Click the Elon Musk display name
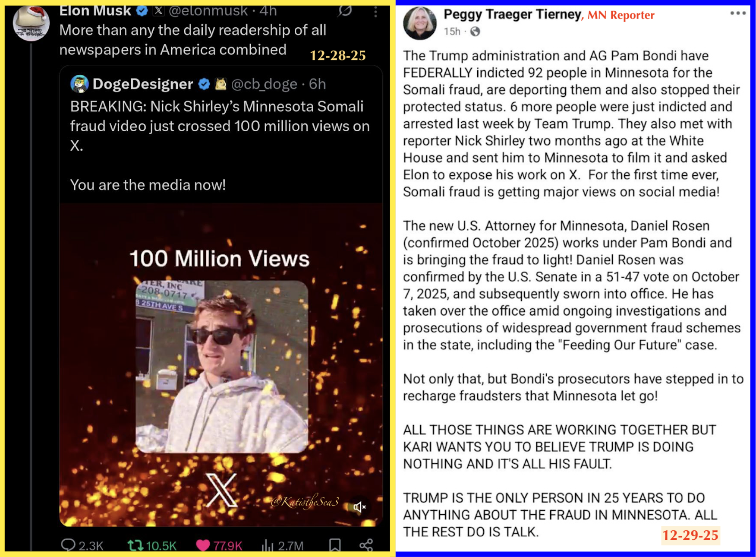 coord(95,11)
